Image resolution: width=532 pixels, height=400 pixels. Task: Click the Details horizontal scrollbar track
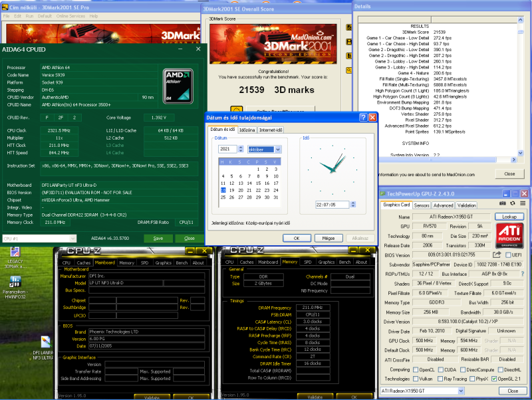coord(443,159)
